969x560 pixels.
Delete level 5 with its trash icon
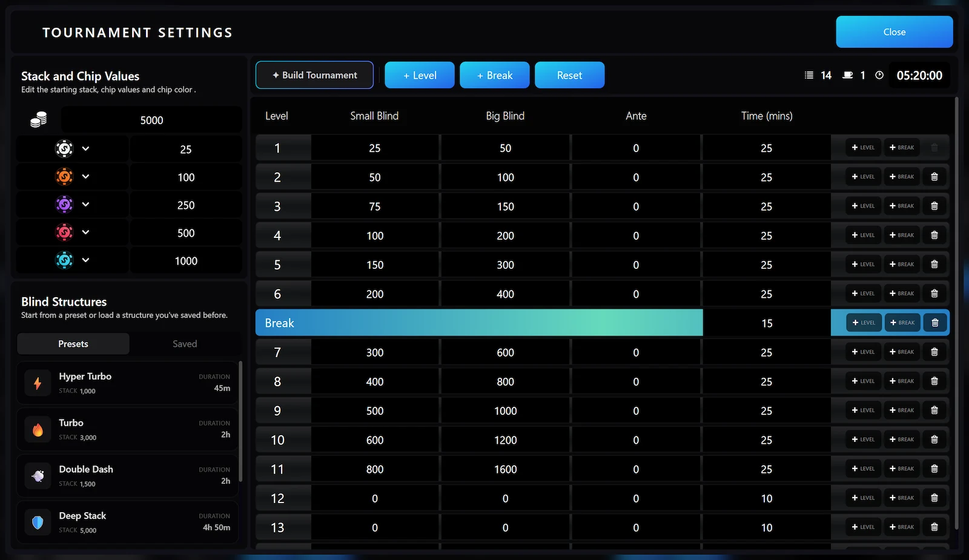coord(934,265)
